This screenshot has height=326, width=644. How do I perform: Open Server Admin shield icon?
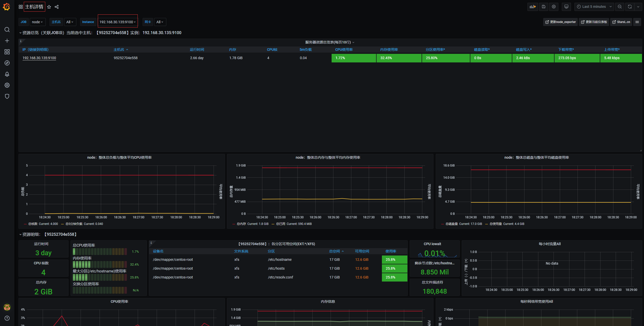(x=7, y=96)
